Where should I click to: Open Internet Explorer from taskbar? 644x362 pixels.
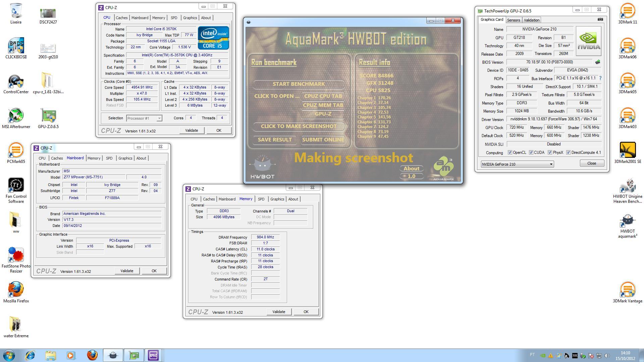[30, 355]
